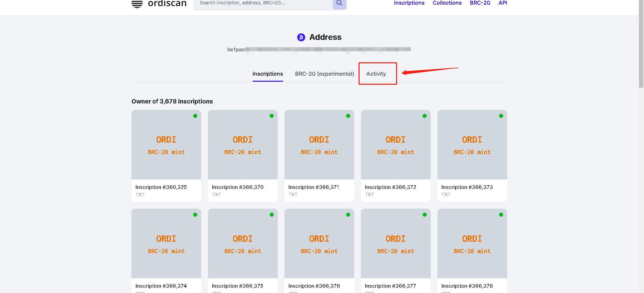644x293 pixels.
Task: Click the Bitcoin icon beside Address
Action: [x=301, y=37]
